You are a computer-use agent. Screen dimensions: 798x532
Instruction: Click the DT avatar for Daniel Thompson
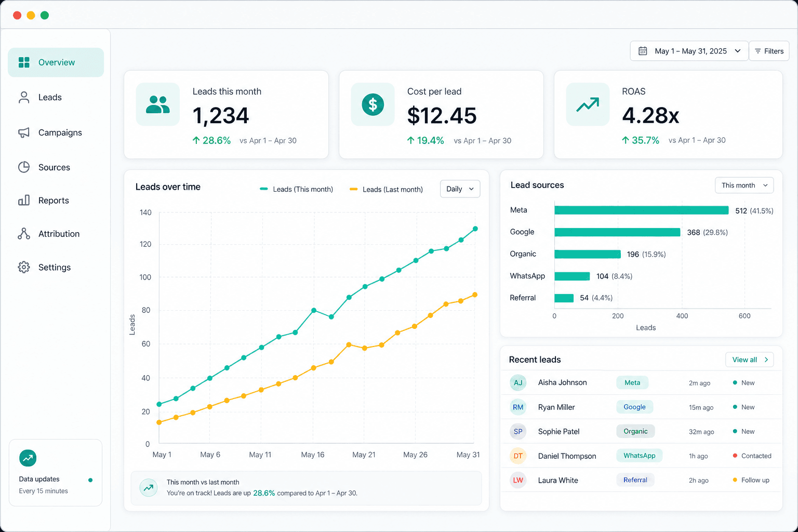[518, 456]
